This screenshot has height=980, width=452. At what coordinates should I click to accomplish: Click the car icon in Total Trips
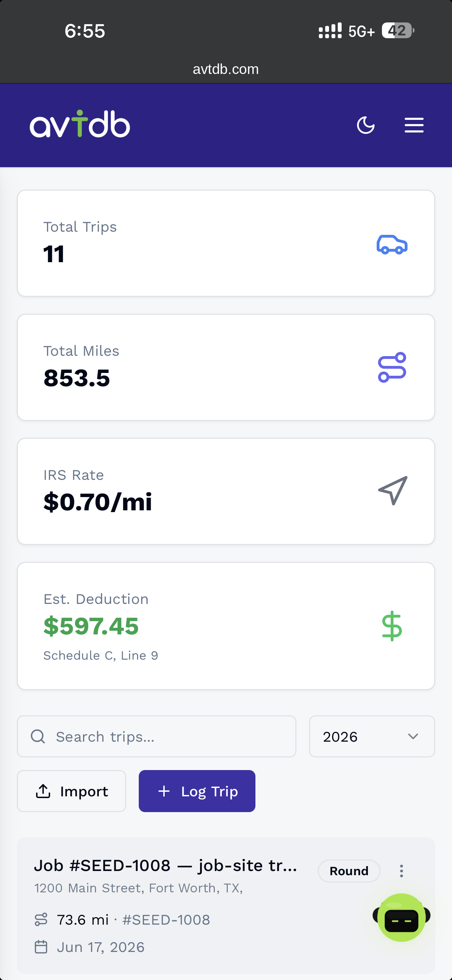pyautogui.click(x=392, y=245)
